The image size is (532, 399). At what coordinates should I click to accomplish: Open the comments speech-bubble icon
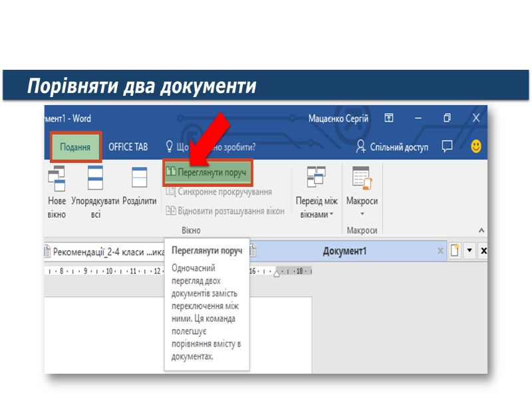(447, 146)
